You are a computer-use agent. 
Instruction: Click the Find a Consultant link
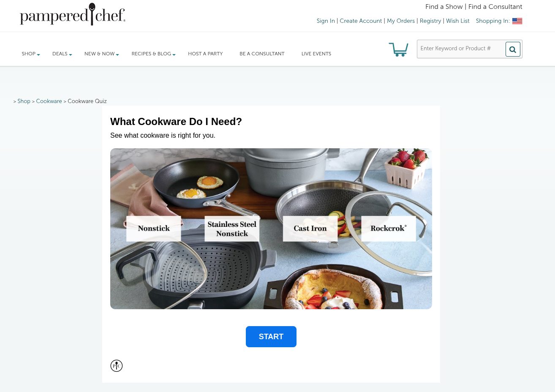[495, 7]
